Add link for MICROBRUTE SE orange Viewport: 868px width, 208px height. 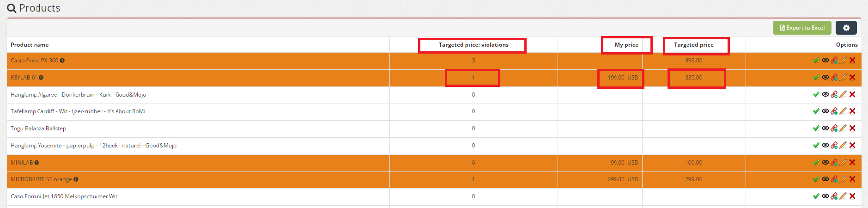point(834,179)
